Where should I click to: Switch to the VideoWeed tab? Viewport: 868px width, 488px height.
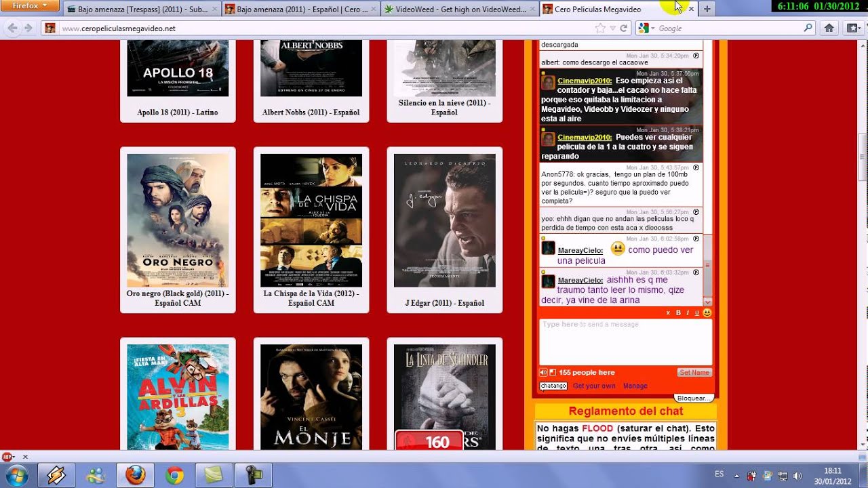coord(459,9)
